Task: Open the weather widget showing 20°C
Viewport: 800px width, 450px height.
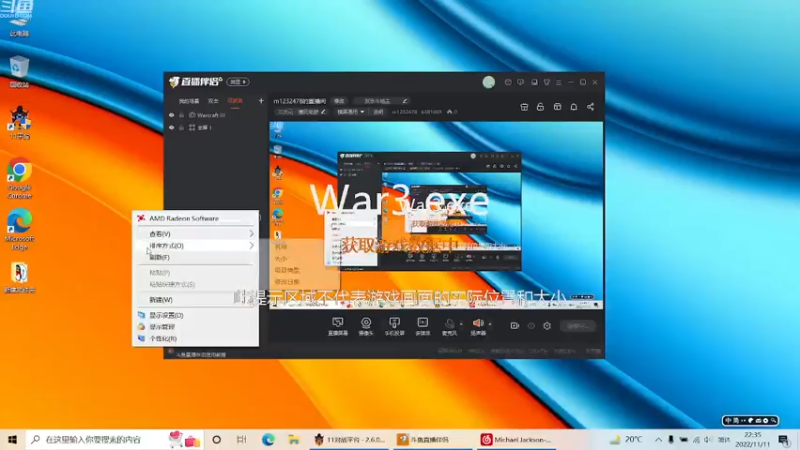Action: pyautogui.click(x=627, y=439)
